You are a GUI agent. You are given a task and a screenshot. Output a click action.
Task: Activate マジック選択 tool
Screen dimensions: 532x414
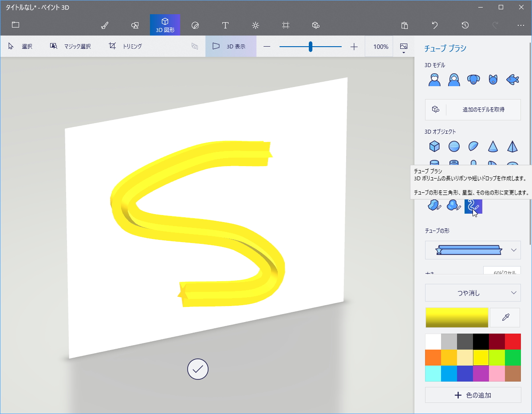[71, 46]
